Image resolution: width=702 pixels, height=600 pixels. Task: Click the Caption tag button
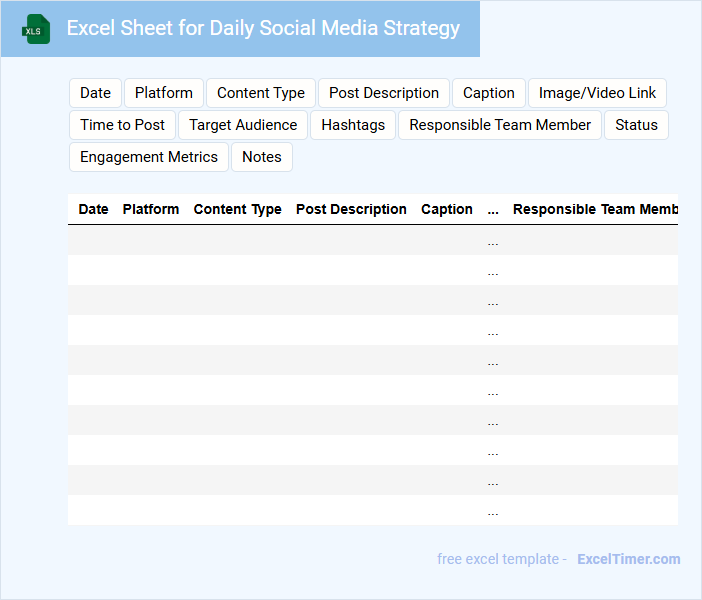tap(489, 93)
